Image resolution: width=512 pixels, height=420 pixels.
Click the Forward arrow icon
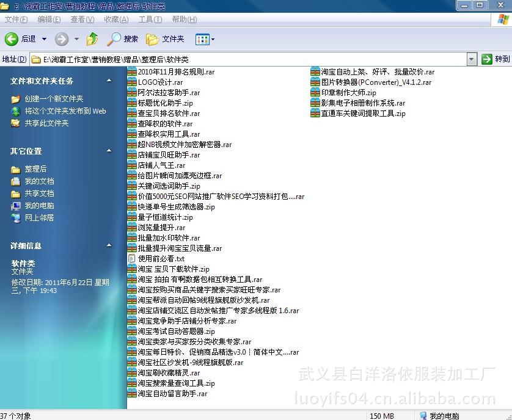pyautogui.click(x=62, y=39)
